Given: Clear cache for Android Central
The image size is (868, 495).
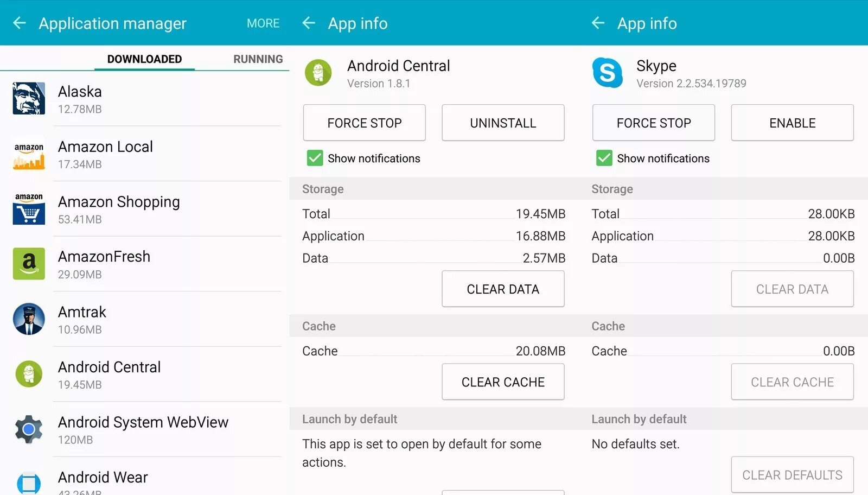Looking at the screenshot, I should [503, 382].
